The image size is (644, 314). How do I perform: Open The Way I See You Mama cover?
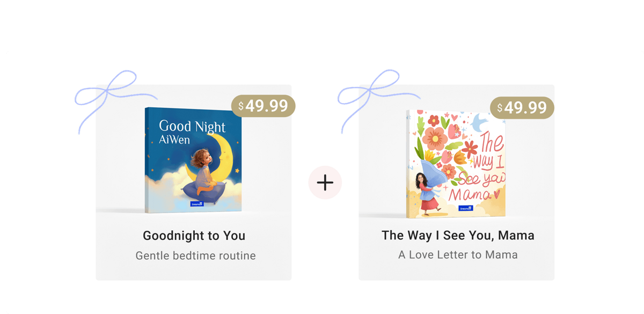click(456, 164)
